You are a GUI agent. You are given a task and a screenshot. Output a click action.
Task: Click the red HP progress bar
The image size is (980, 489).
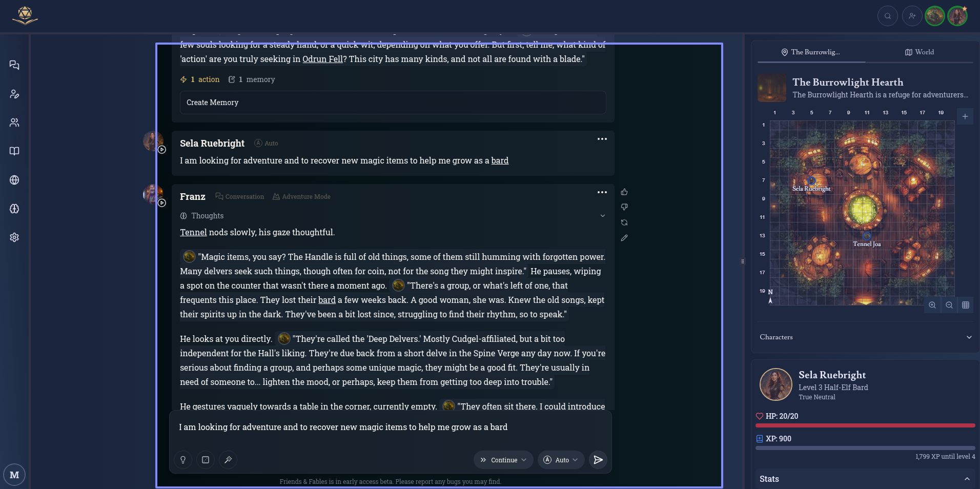865,425
